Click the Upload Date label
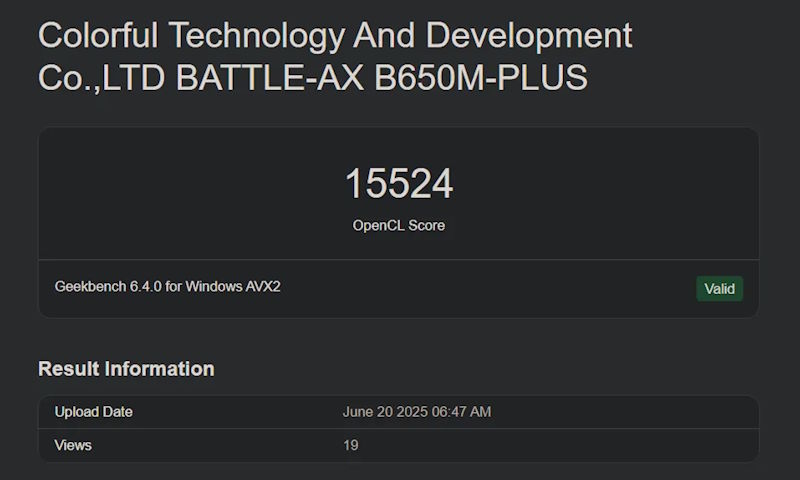Image resolution: width=800 pixels, height=480 pixels. (x=94, y=412)
